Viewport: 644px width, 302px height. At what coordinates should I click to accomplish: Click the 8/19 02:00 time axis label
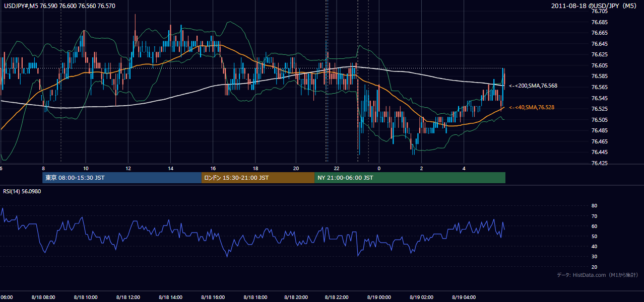tap(421, 297)
